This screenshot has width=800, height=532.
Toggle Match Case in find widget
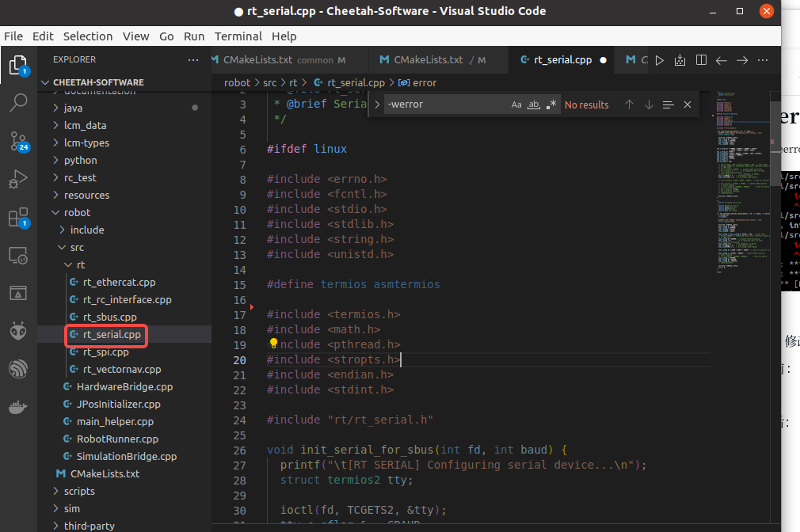516,104
